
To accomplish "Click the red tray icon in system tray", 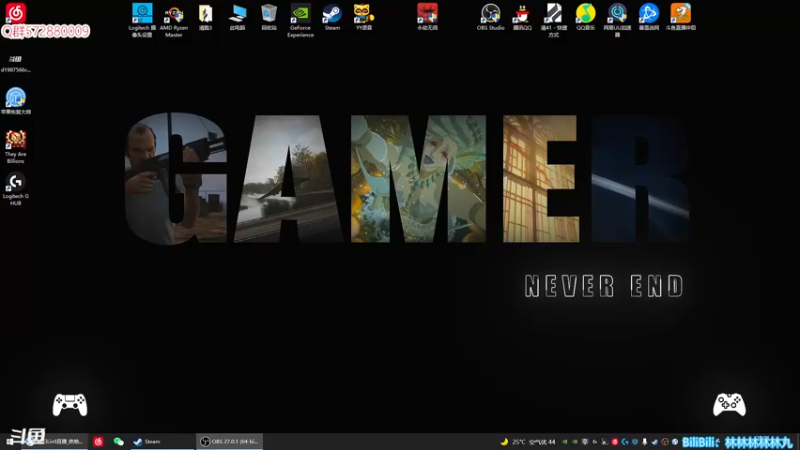I will click(615, 442).
